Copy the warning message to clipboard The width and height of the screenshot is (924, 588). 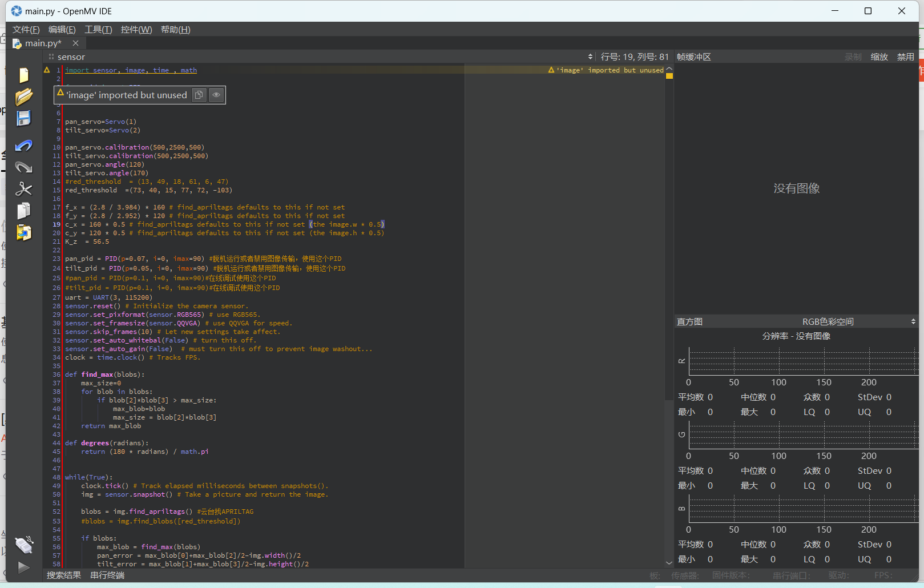(199, 95)
